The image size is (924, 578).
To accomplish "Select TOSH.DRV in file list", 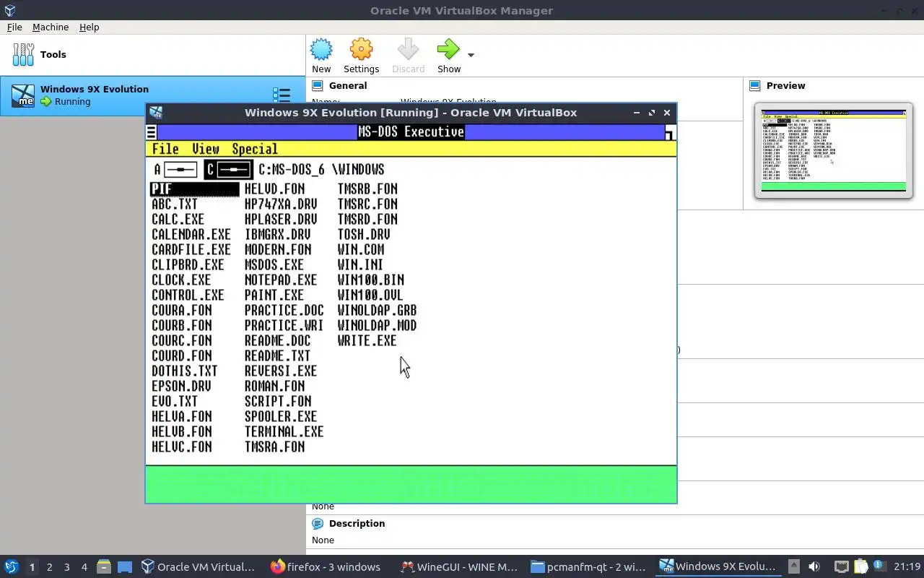I will 364,234.
